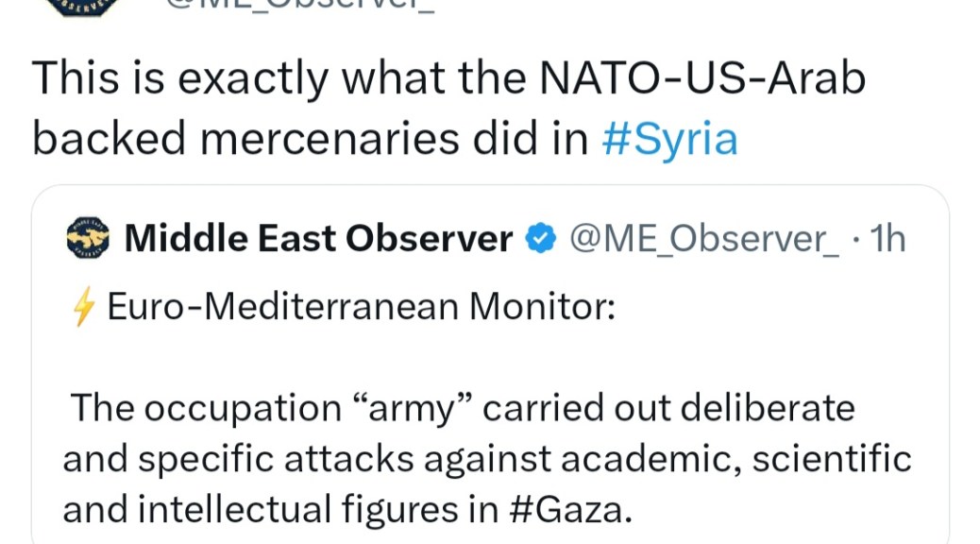Click the line 'and specific attacks against academic, scientific'

(x=487, y=459)
